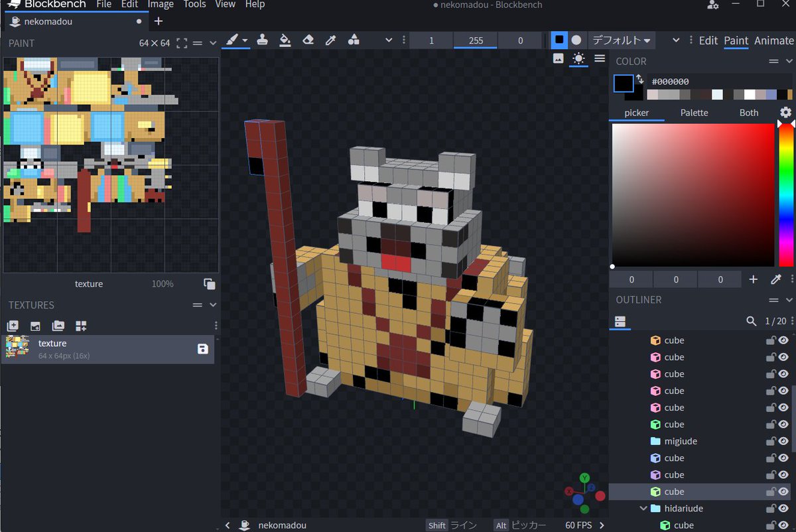Screen dimensions: 796x532
Task: Hide the migiude group eye icon
Action: tap(783, 441)
